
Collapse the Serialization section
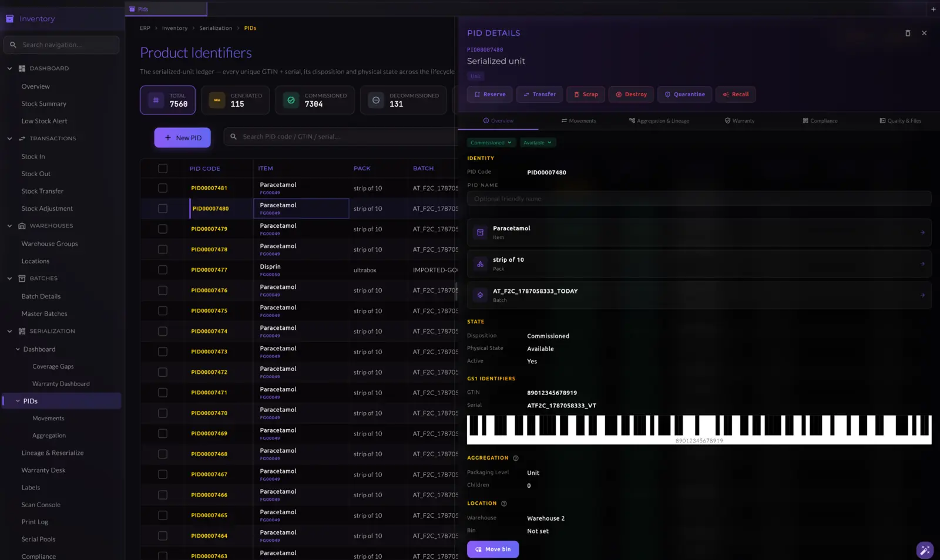pyautogui.click(x=9, y=331)
